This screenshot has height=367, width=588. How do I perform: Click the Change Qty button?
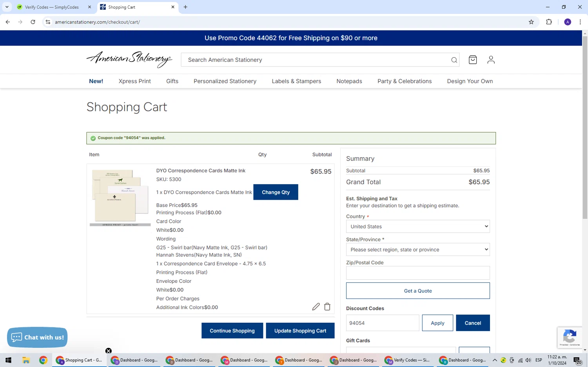pyautogui.click(x=276, y=192)
